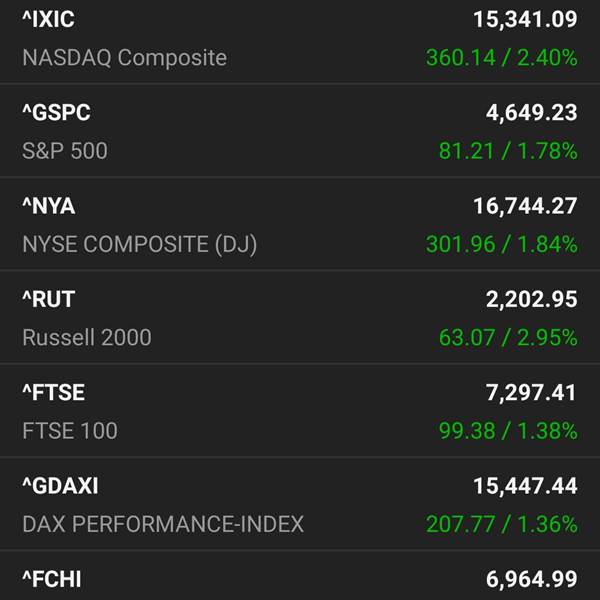Toggle the 360.14 / 2.40% change display
The image size is (600, 600).
502,58
